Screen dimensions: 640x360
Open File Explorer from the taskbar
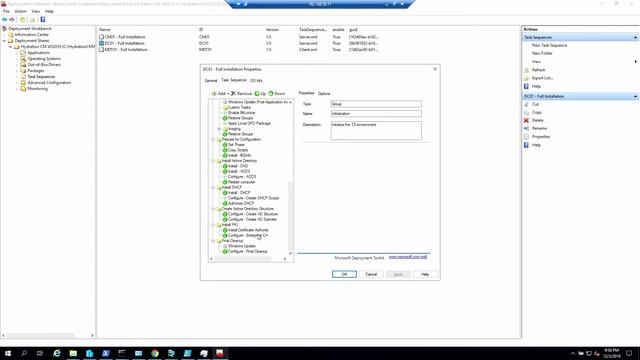tap(73, 353)
